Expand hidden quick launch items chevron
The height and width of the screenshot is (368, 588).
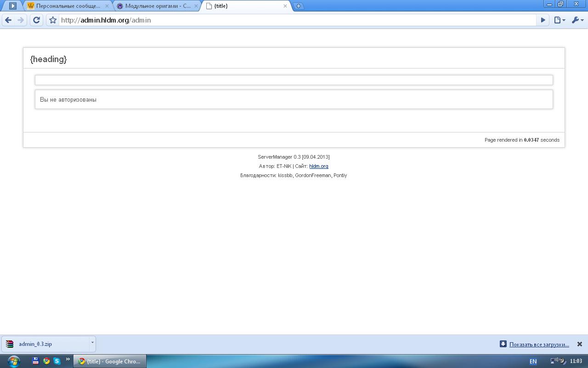68,359
